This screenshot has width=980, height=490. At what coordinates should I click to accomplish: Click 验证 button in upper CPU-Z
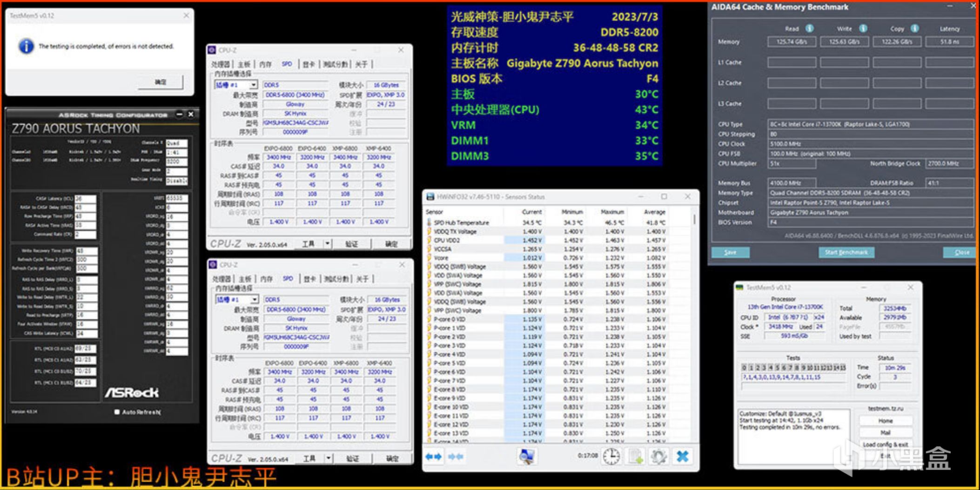point(352,244)
